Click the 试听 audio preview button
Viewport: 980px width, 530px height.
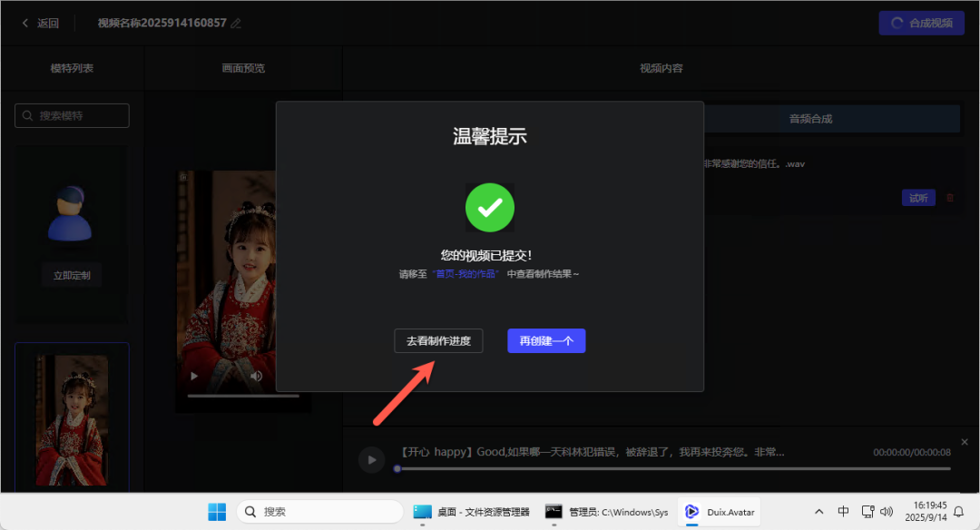(917, 198)
